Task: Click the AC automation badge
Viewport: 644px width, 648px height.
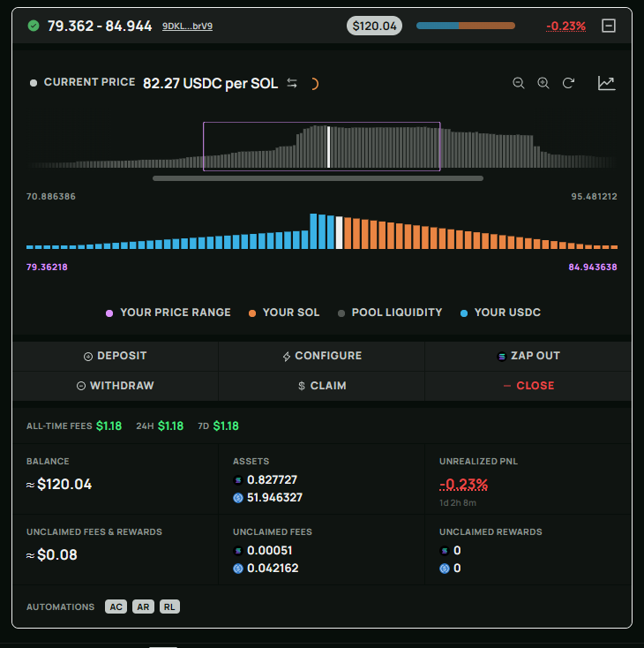Action: click(116, 607)
